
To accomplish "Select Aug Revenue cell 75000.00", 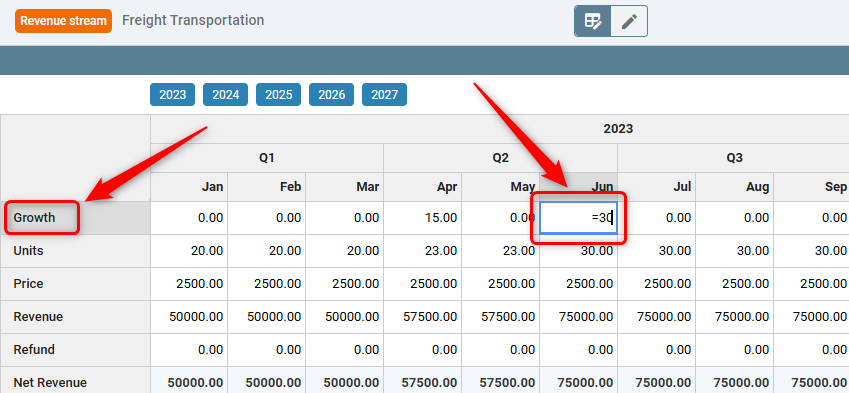I will click(x=735, y=317).
